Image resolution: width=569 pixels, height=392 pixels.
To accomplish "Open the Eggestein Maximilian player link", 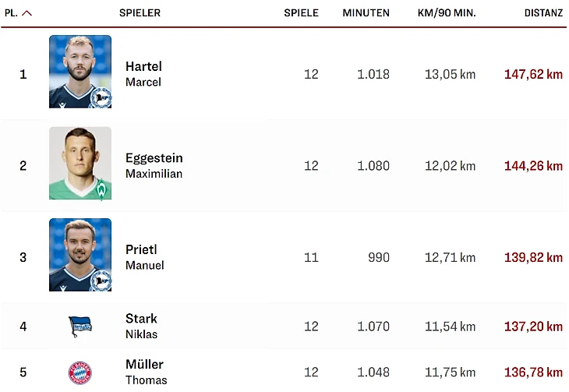I will (154, 165).
